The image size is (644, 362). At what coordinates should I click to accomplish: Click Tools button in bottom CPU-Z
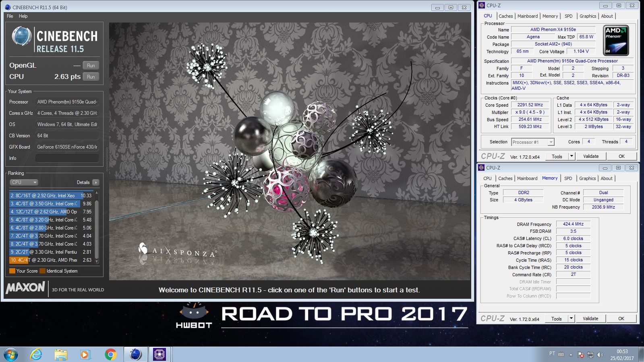(x=557, y=319)
